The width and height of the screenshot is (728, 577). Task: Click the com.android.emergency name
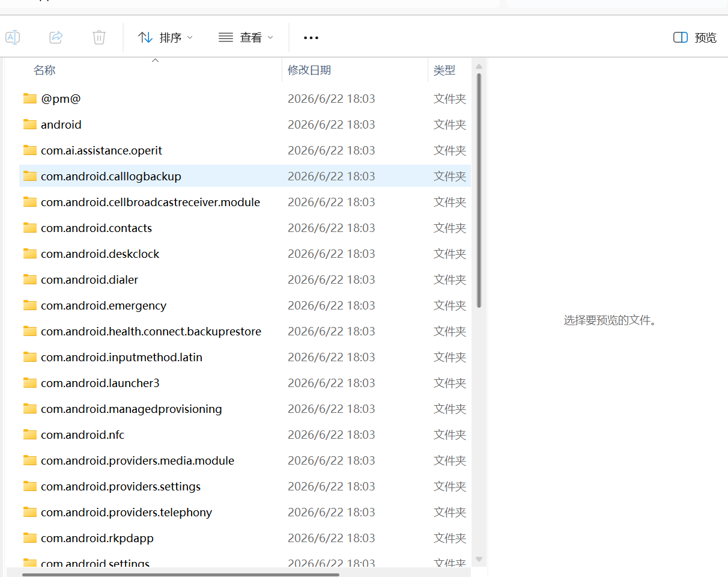coord(104,305)
